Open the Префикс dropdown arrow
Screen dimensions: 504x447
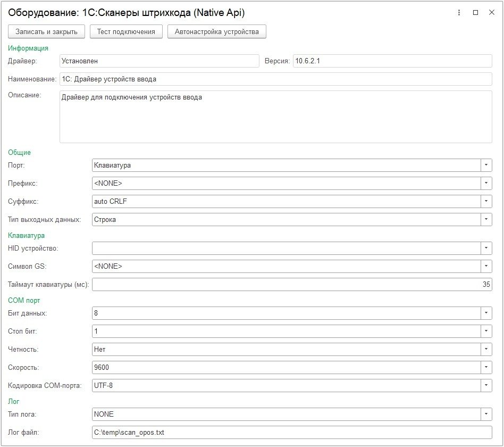click(486, 183)
